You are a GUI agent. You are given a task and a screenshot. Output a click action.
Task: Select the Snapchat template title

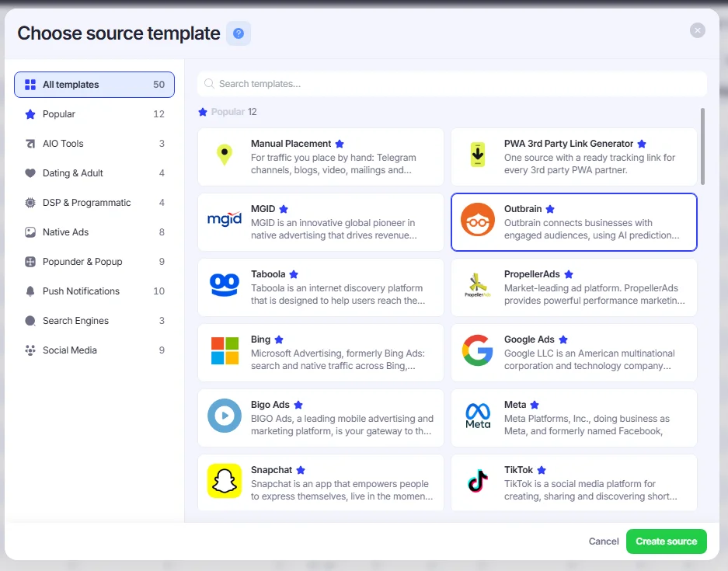pos(272,470)
